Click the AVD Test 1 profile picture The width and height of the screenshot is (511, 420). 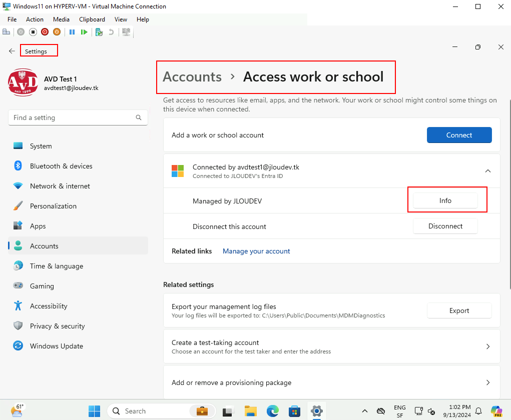pos(23,82)
